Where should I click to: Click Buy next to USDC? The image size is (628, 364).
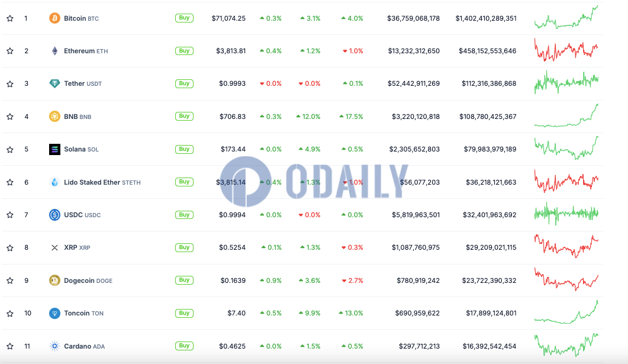pyautogui.click(x=184, y=215)
